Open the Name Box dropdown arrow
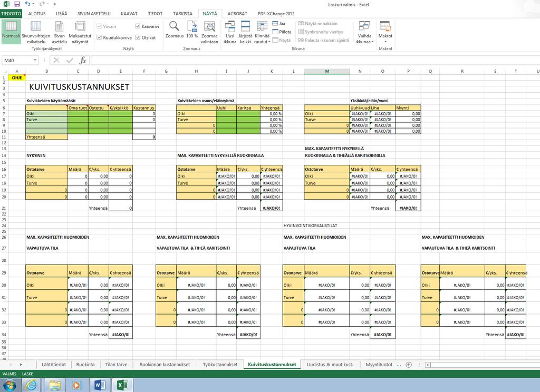This screenshot has width=540, height=392. coord(35,60)
